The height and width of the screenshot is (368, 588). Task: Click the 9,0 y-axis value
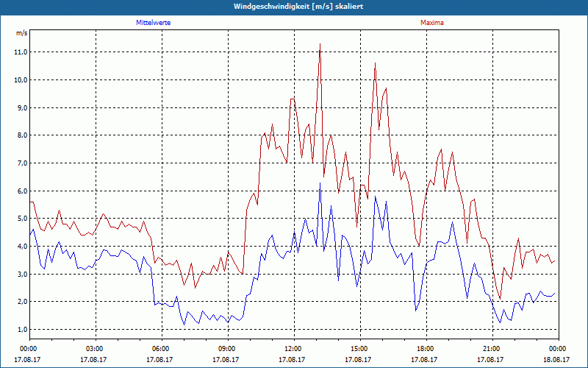click(23, 107)
